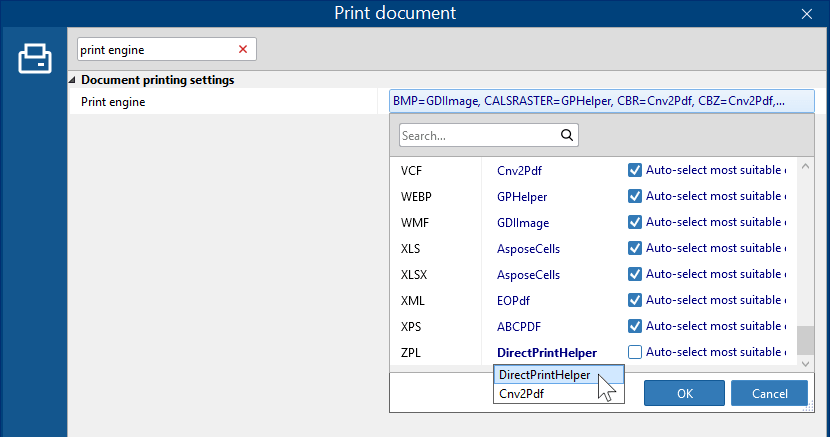Click scroll up arrow in engine list
This screenshot has width=830, height=437.
pos(806,166)
